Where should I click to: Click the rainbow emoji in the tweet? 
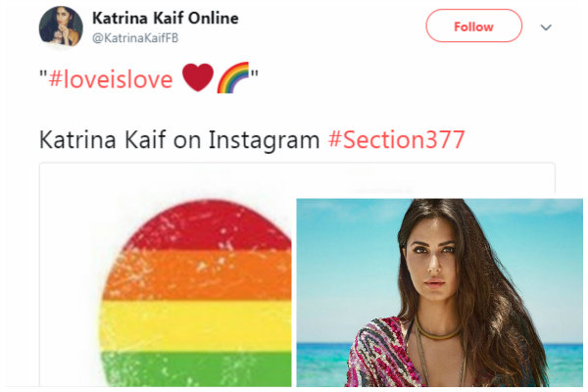point(231,79)
